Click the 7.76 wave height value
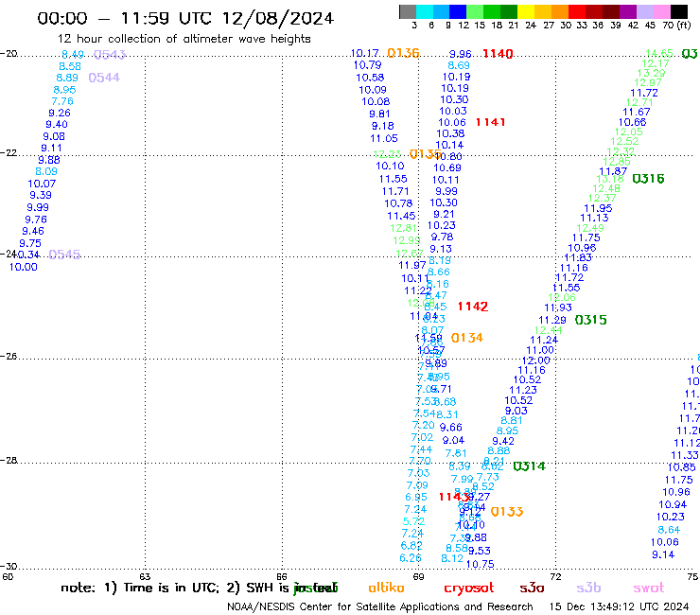Screen dimensions: 700x615 tap(62, 101)
